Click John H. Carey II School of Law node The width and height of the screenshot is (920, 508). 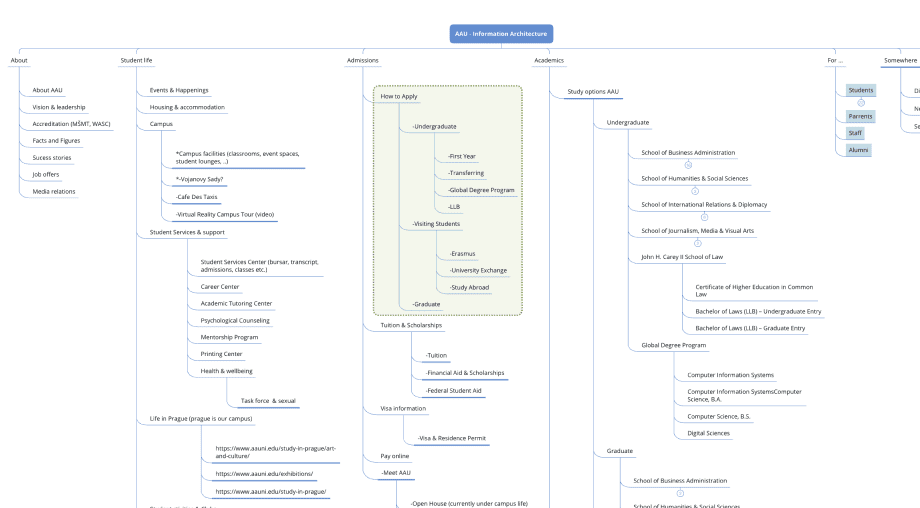(682, 257)
